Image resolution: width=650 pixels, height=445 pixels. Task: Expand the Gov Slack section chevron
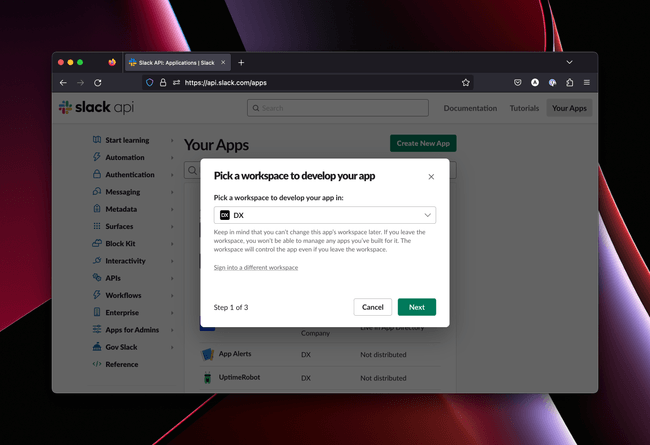[172, 348]
